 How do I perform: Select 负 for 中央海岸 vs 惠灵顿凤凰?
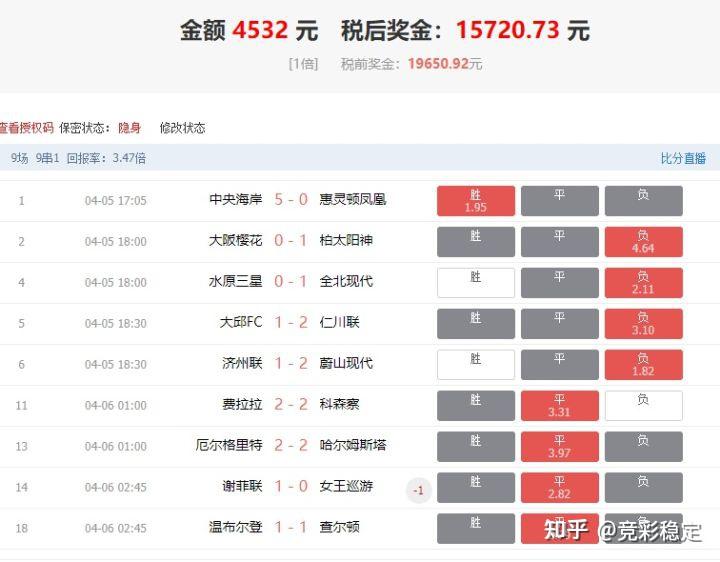(x=643, y=201)
